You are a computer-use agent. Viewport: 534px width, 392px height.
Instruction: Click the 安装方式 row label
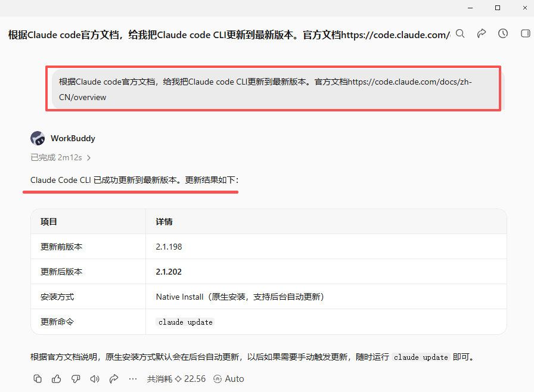click(x=57, y=297)
